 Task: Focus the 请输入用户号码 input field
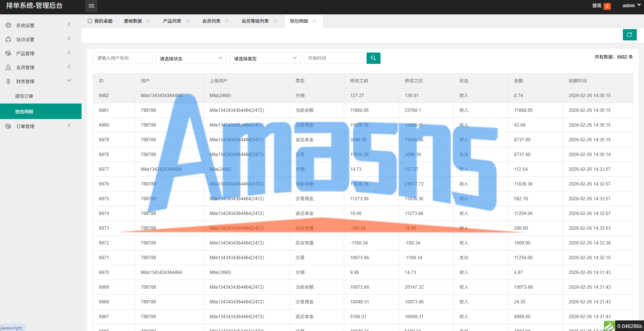tap(123, 58)
